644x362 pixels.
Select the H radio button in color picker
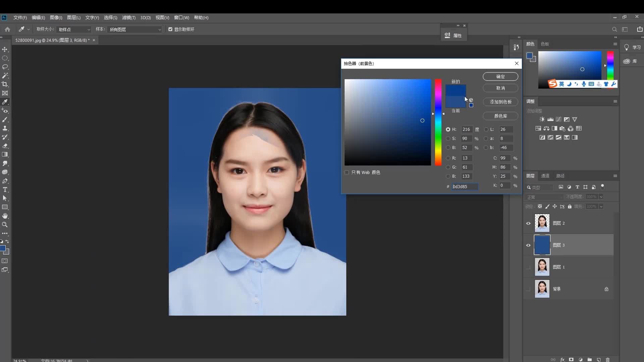pyautogui.click(x=449, y=129)
